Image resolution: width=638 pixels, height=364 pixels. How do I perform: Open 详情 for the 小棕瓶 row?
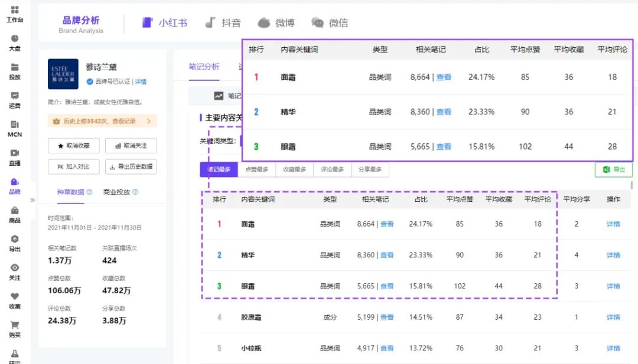click(613, 348)
